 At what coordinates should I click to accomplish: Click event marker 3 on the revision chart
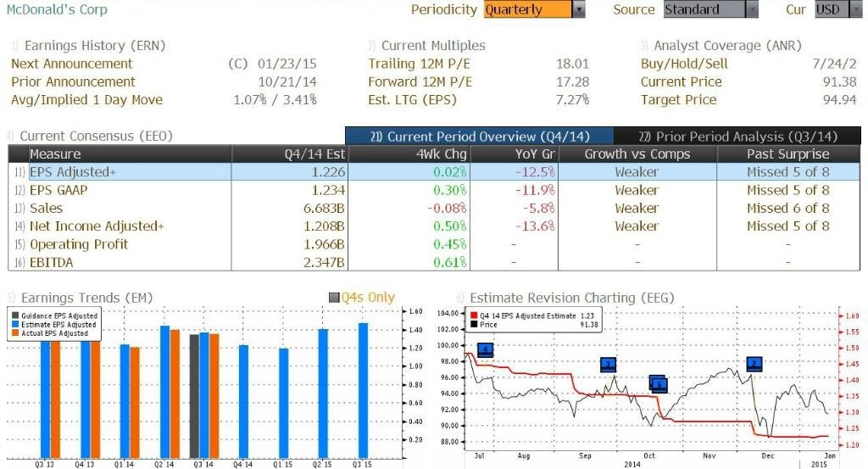click(608, 365)
